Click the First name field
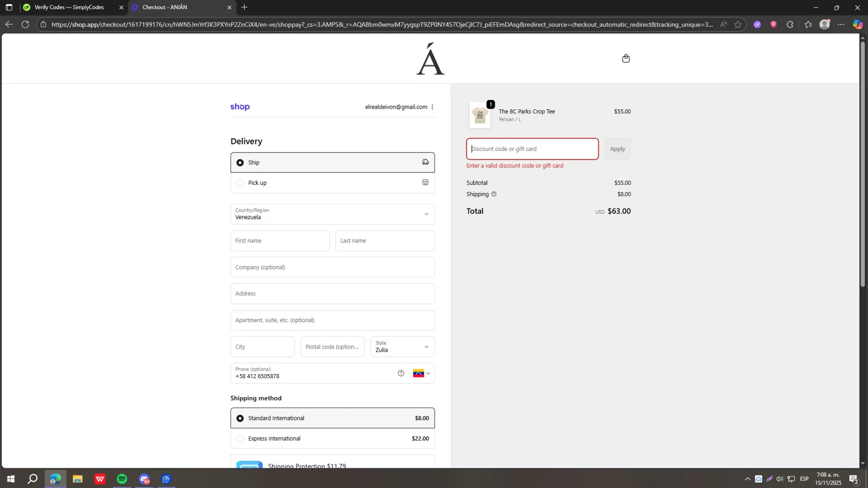Image resolution: width=868 pixels, height=488 pixels. tap(280, 241)
